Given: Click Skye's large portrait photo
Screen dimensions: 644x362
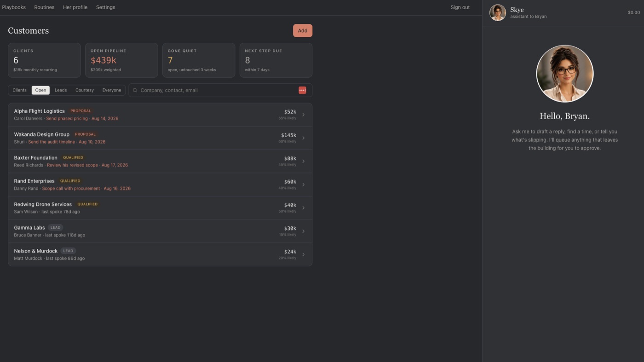Looking at the screenshot, I should pyautogui.click(x=565, y=74).
